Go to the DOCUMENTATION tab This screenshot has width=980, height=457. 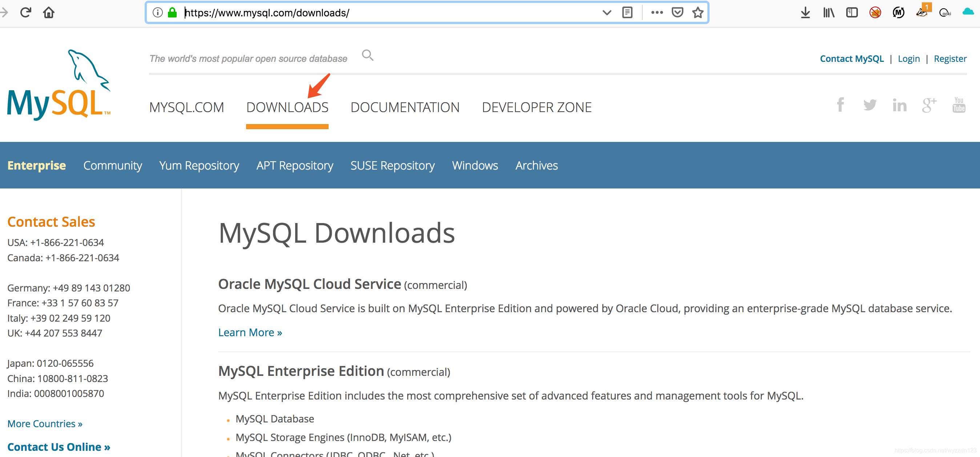coord(405,107)
